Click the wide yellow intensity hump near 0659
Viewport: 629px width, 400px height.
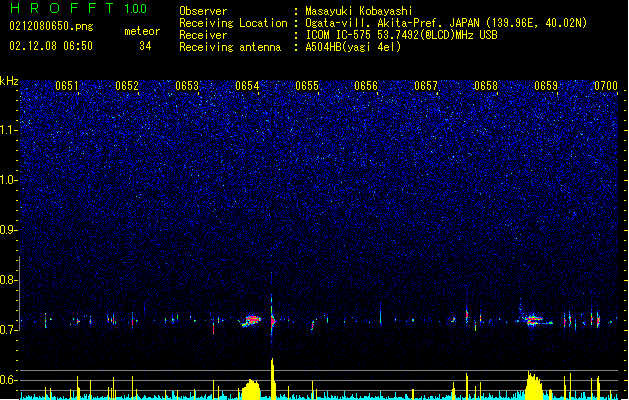tap(534, 386)
